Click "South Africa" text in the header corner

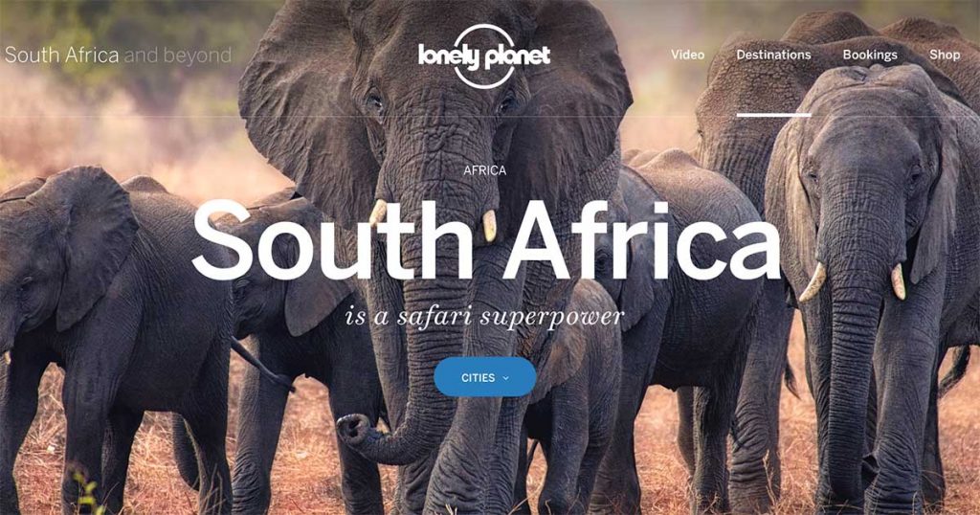[x=62, y=55]
